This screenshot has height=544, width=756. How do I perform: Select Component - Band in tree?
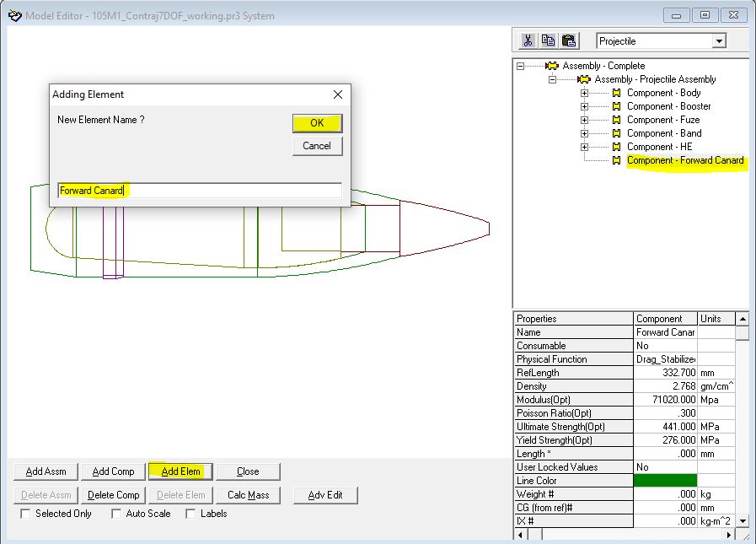663,133
